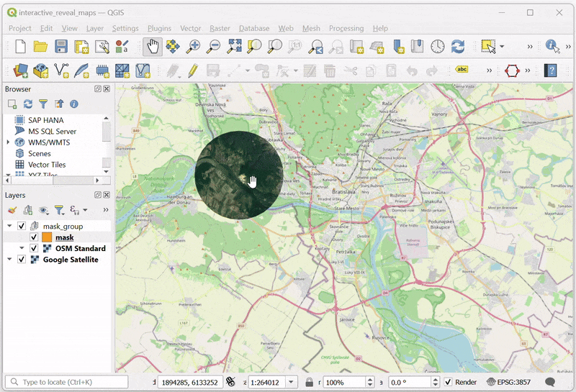
Task: Open the Layer Styling panel icon
Action: (12, 210)
